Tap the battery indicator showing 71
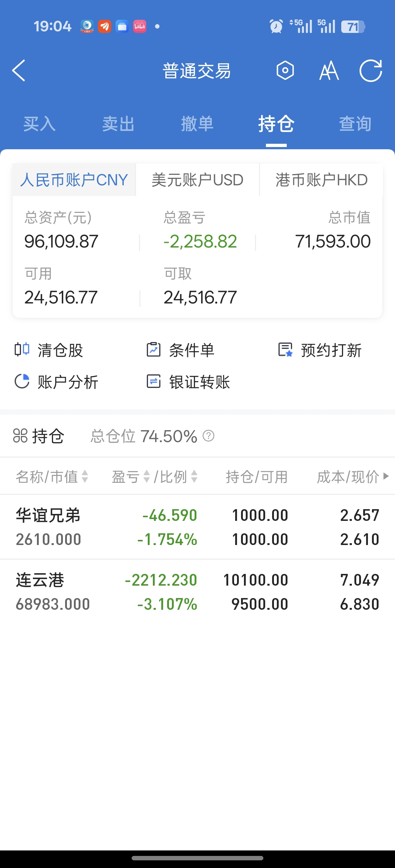 coord(353,27)
